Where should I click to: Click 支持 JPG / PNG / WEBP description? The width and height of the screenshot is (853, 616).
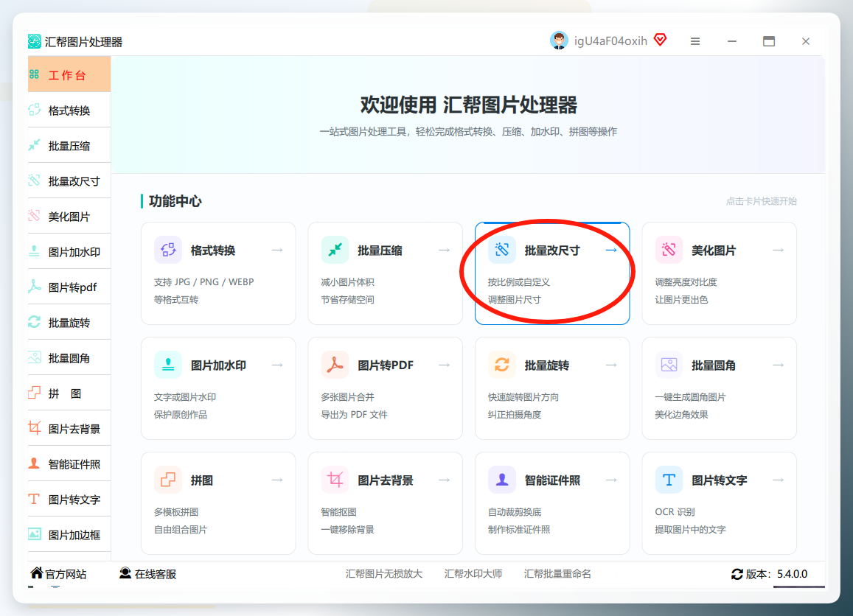[204, 282]
